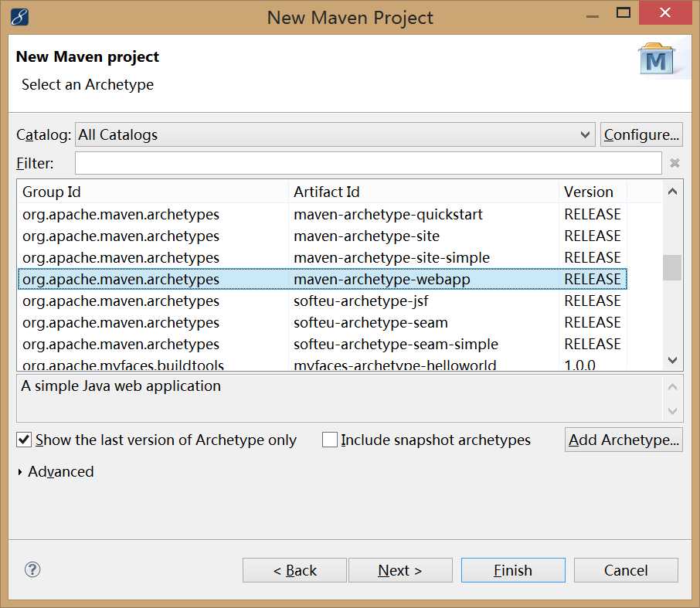Select maven-archetype-webapp row
700x608 pixels.
tap(322, 279)
